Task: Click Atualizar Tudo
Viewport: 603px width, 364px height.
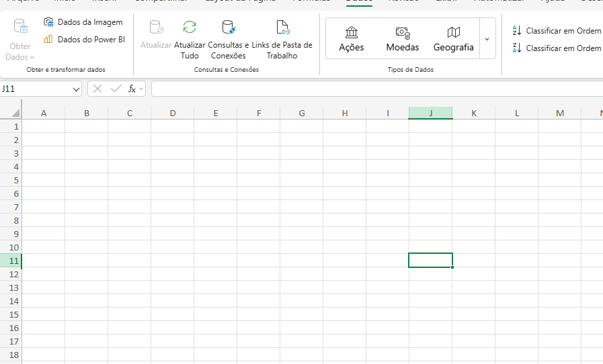Action: 190,40
